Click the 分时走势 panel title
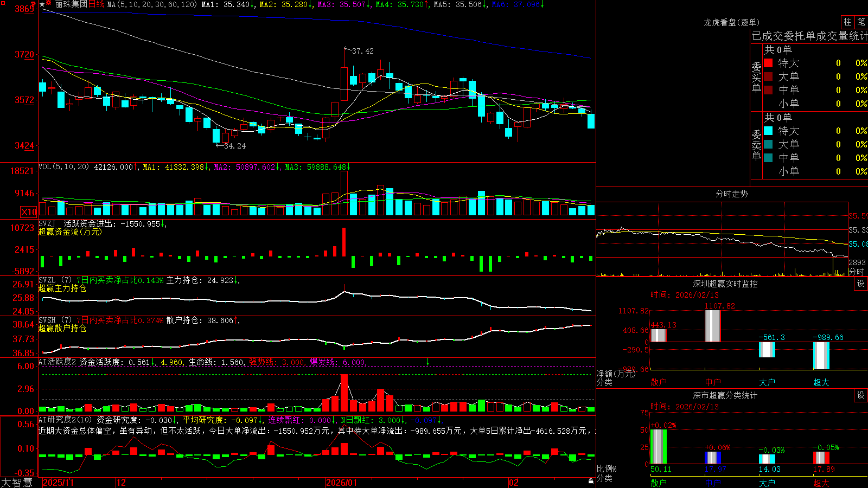868x488 pixels. tap(731, 194)
